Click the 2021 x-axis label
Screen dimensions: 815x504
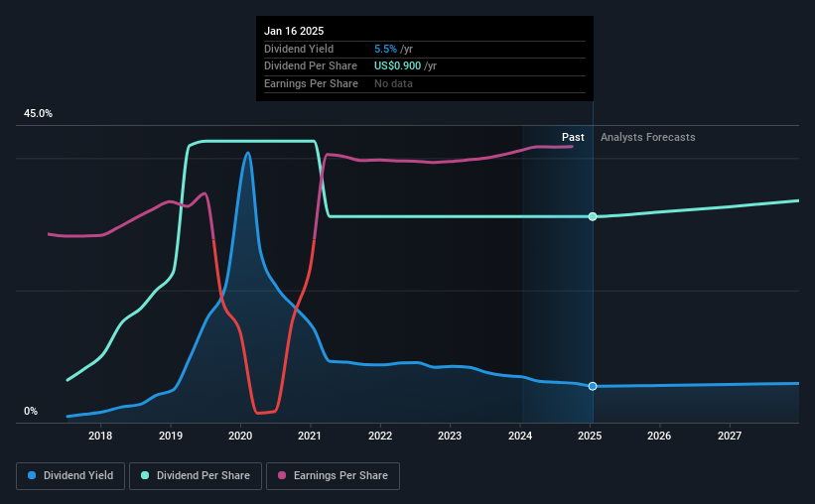point(310,436)
